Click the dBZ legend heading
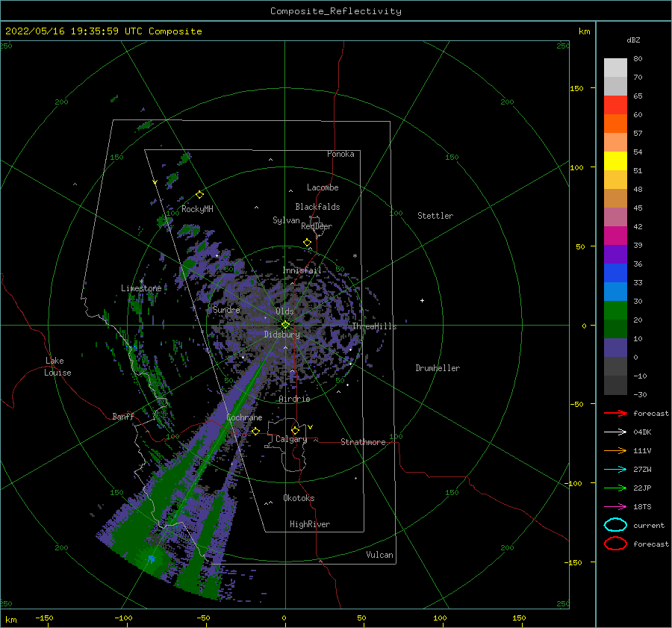Image resolution: width=672 pixels, height=628 pixels. tap(633, 40)
